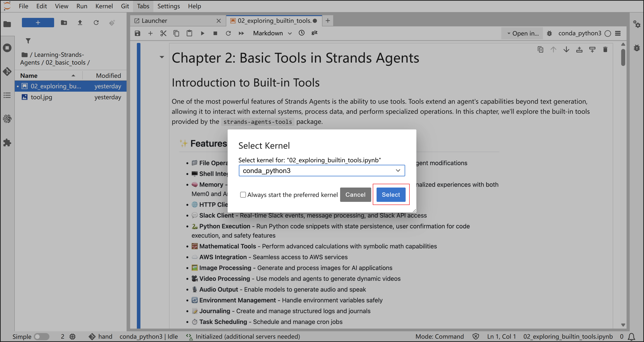This screenshot has width=644, height=342.
Task: Click the Git clone icon in file browser
Action: [112, 23]
